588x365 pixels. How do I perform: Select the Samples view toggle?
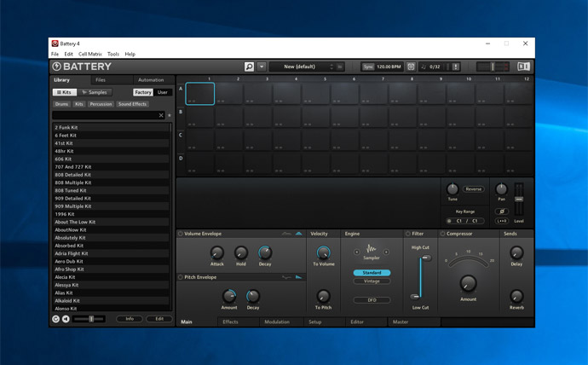(95, 92)
